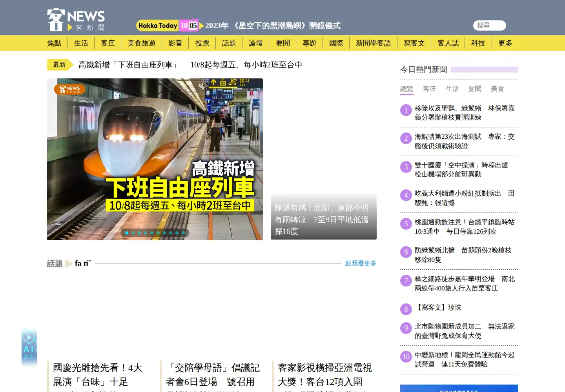
Task: Click 點我看更多 in the 話題 section
Action: coord(361,263)
